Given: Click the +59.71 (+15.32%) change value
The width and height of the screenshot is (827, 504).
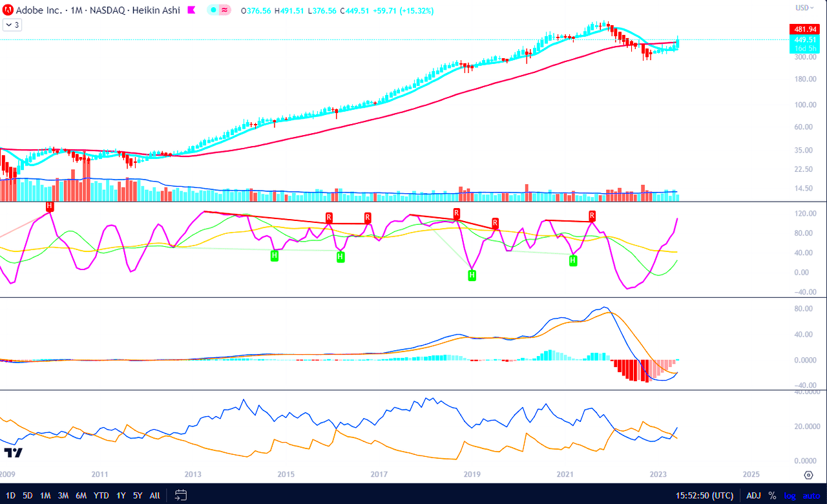Looking at the screenshot, I should pyautogui.click(x=404, y=11).
